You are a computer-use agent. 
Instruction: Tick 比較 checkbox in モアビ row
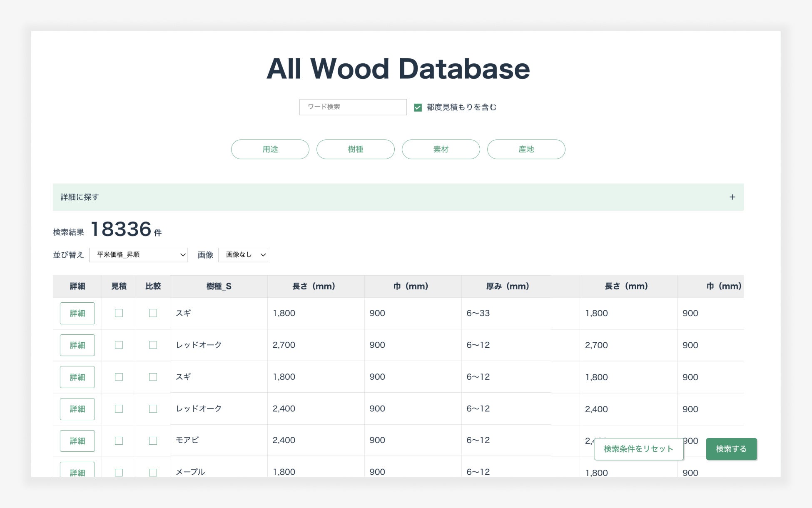153,441
